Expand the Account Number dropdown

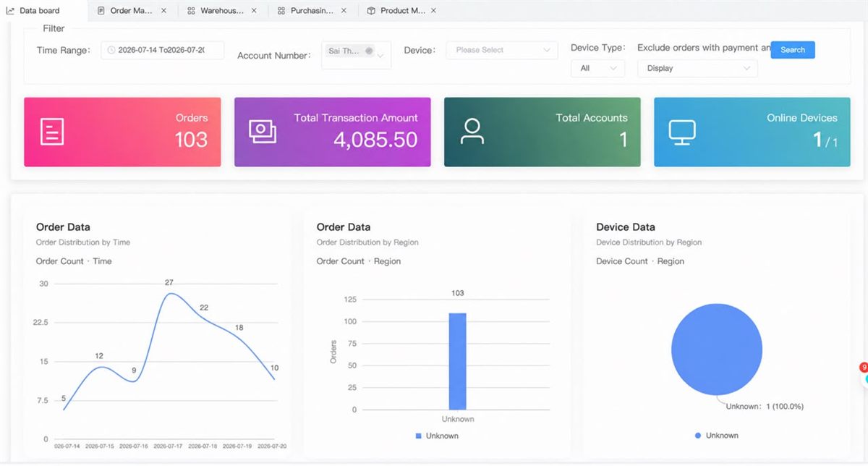(380, 55)
